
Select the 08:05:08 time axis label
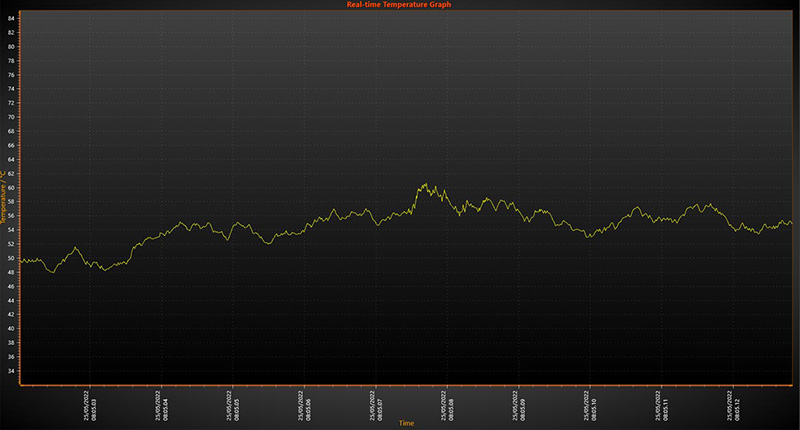tap(447, 406)
